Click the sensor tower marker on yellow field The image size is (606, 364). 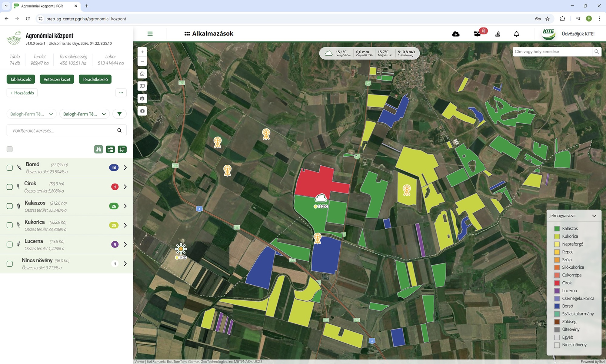(407, 190)
